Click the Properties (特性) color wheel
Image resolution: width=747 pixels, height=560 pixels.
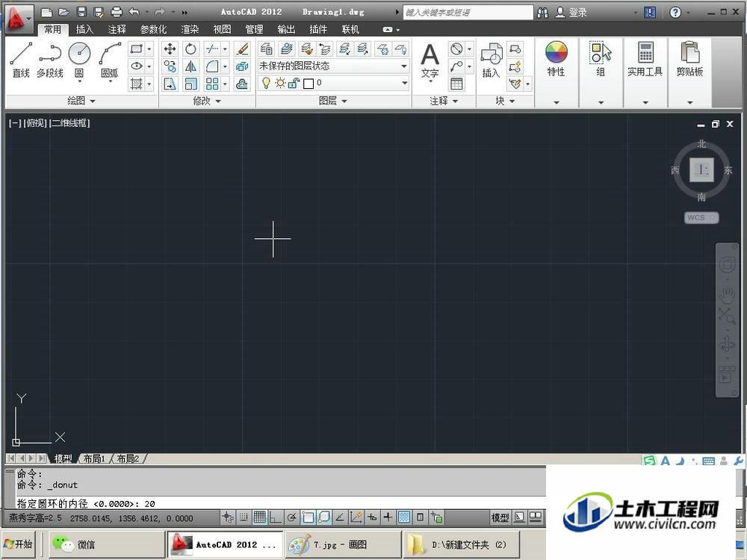556,52
